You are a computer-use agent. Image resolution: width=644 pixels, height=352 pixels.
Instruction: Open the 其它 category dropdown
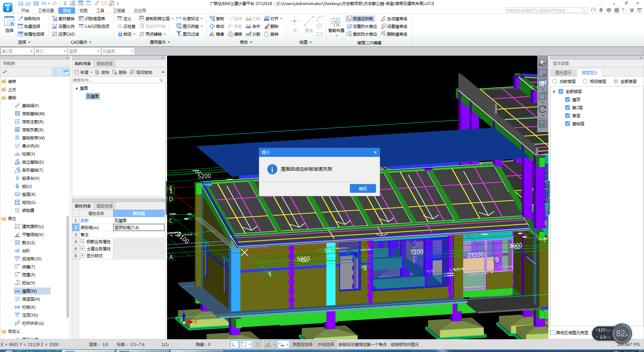click(51, 51)
